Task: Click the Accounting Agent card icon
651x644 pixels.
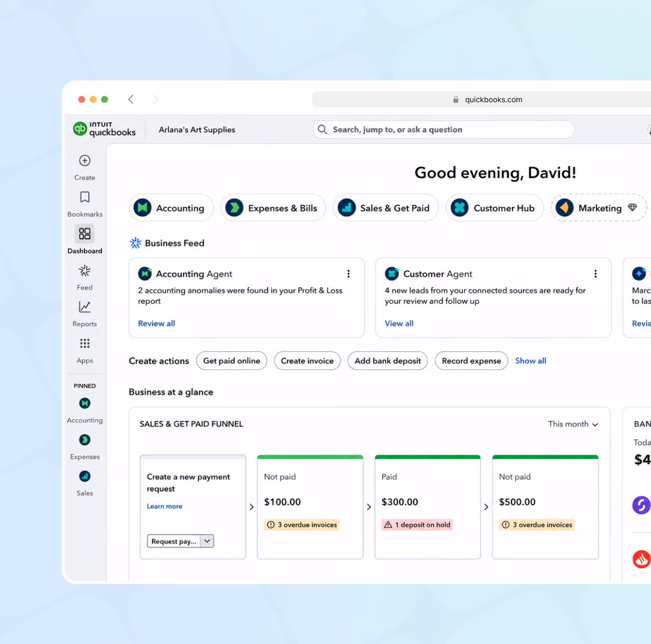Action: tap(145, 274)
